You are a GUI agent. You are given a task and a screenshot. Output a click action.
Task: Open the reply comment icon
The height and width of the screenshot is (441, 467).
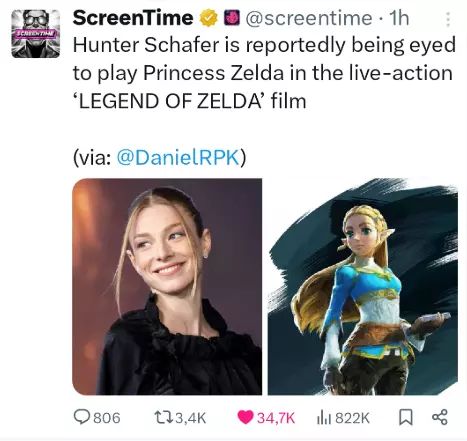click(81, 417)
